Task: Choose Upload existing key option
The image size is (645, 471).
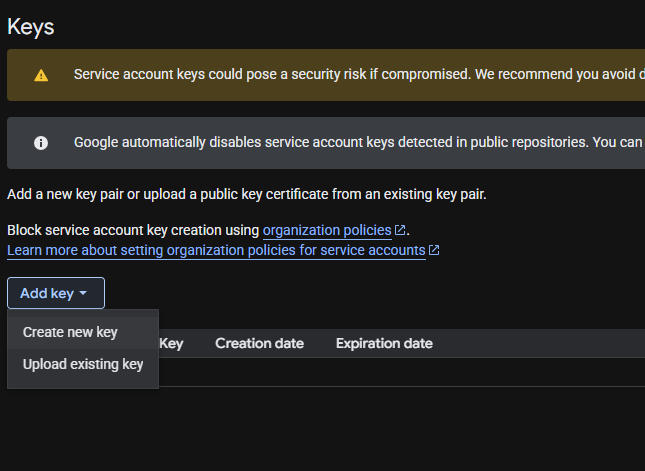Action: point(83,364)
